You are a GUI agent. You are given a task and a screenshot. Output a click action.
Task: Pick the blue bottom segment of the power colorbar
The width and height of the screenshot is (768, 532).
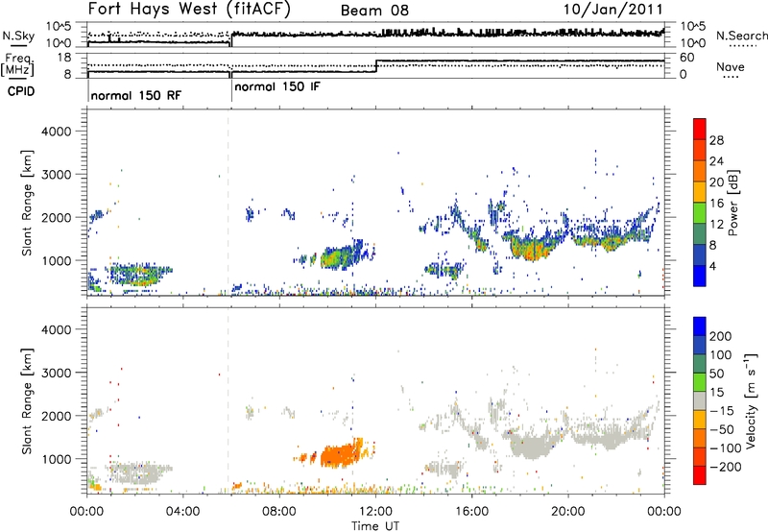[700, 276]
